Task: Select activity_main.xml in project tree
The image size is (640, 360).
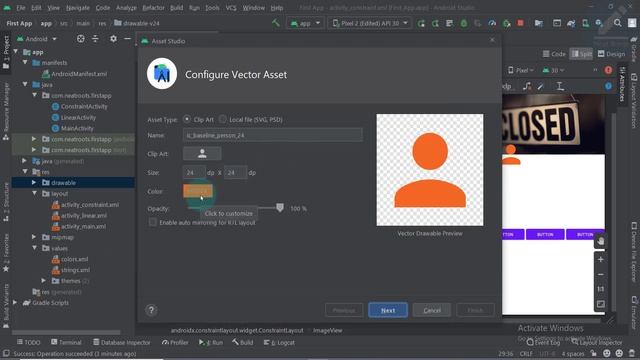Action: point(79,226)
